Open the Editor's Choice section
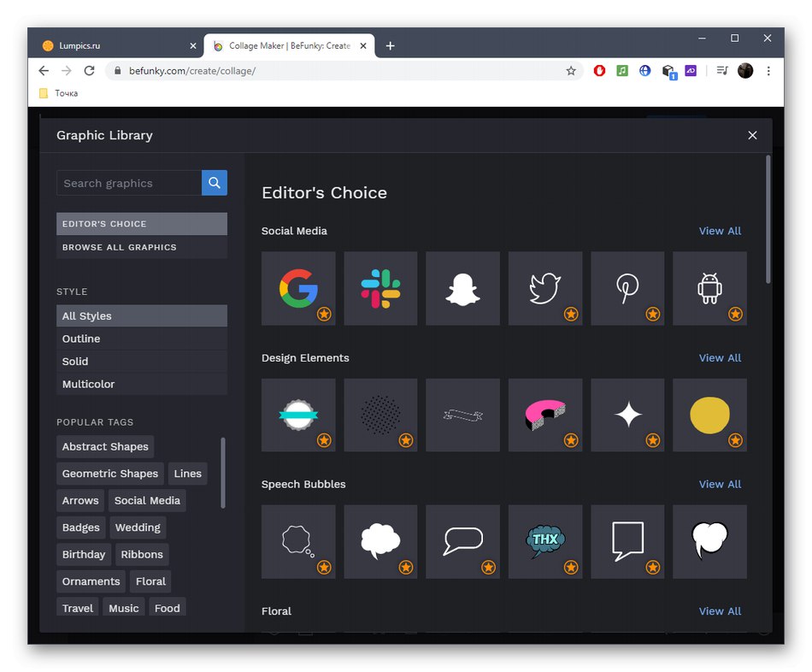This screenshot has width=812, height=672. pyautogui.click(x=141, y=224)
